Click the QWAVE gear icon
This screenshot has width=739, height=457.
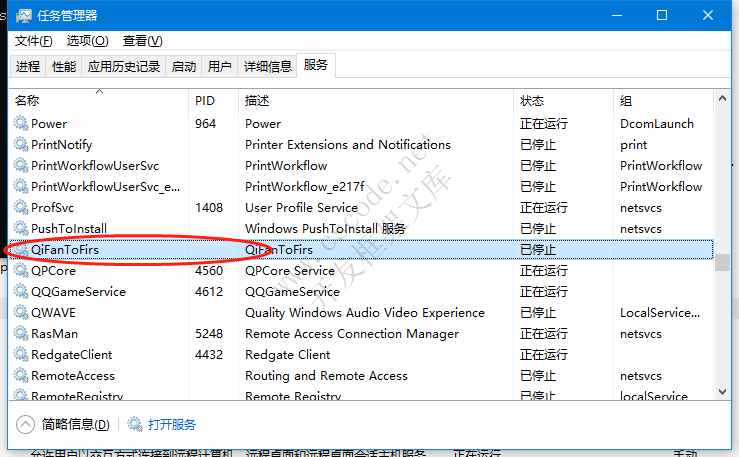(21, 312)
